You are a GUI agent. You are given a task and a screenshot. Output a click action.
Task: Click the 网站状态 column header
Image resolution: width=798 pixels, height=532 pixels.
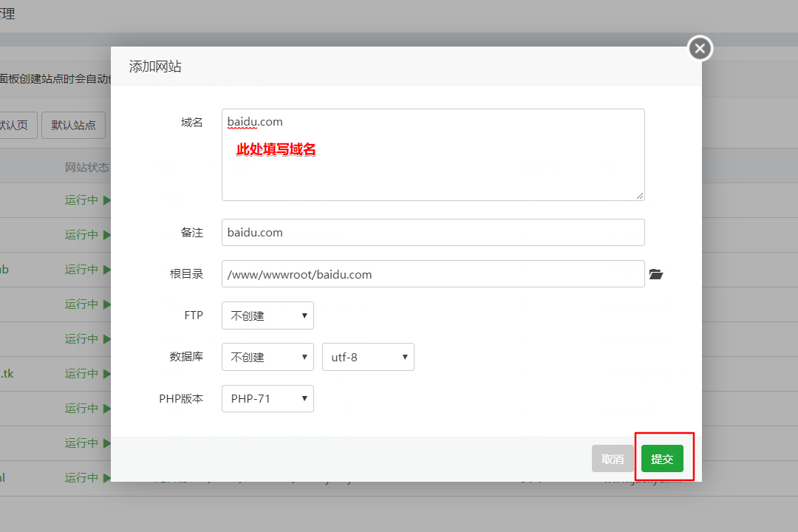point(87,168)
